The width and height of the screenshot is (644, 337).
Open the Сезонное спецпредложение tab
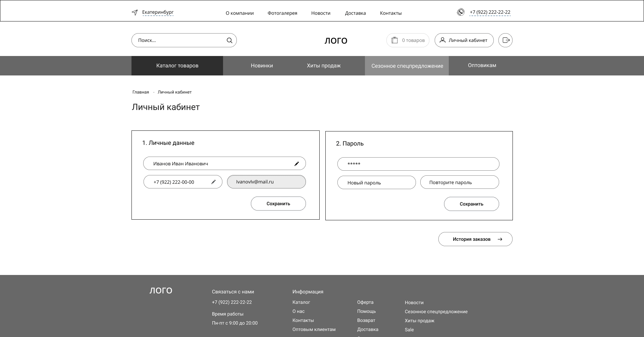(407, 66)
